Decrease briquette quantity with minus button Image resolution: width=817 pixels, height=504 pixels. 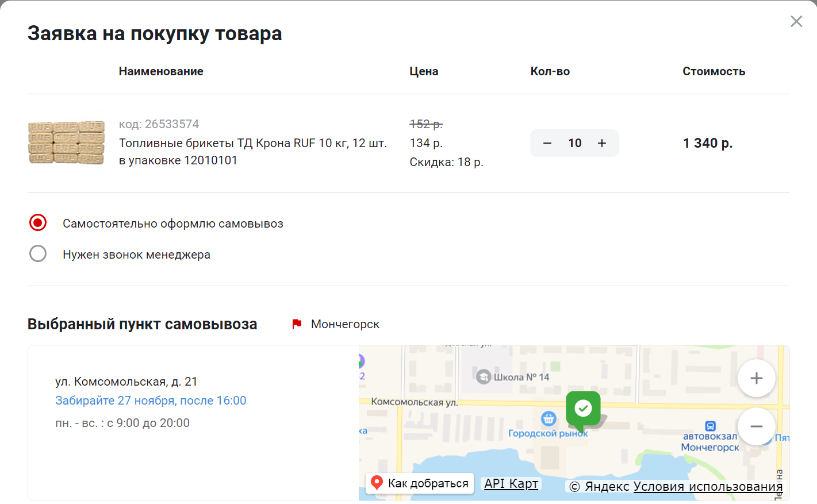point(547,143)
